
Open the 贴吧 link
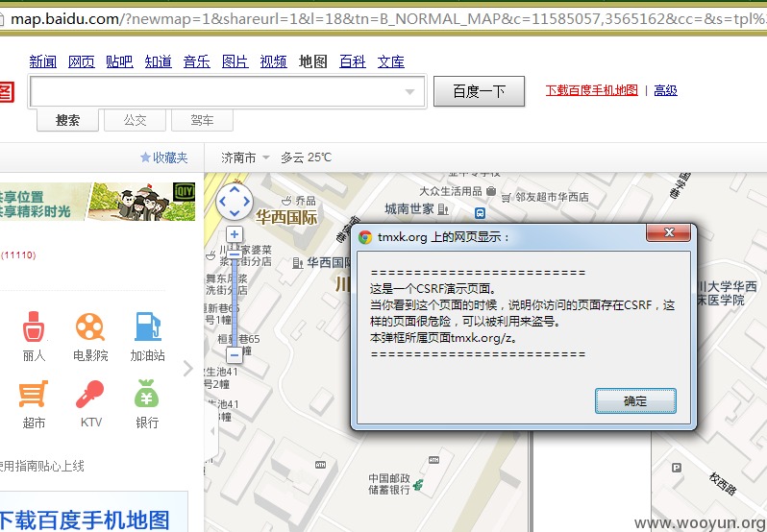point(119,61)
